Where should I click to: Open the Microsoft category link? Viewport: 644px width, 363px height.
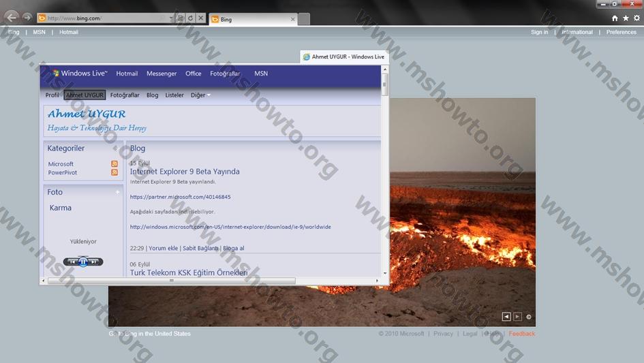(x=61, y=164)
